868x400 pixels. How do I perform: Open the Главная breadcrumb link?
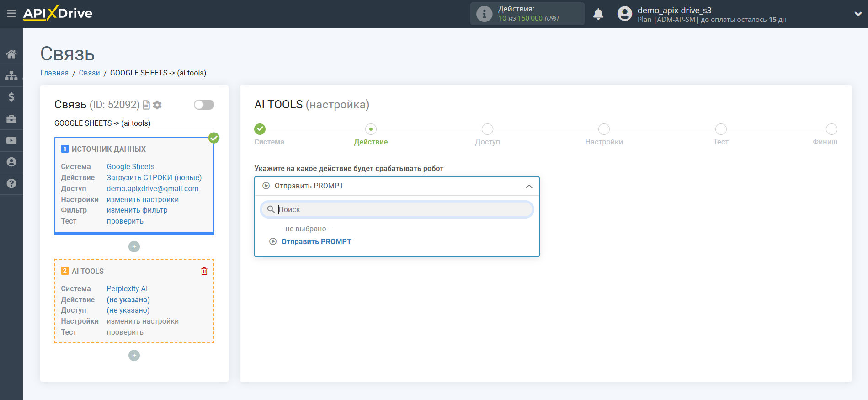click(54, 73)
